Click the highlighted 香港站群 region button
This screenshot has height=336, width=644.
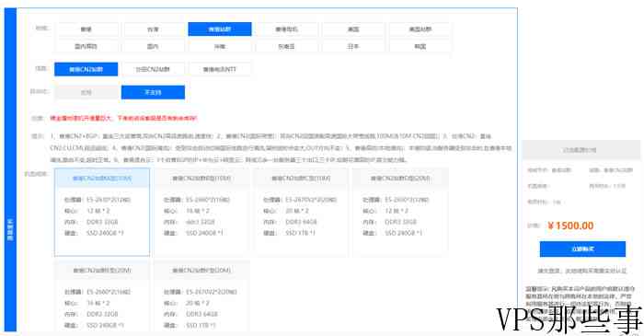click(220, 29)
